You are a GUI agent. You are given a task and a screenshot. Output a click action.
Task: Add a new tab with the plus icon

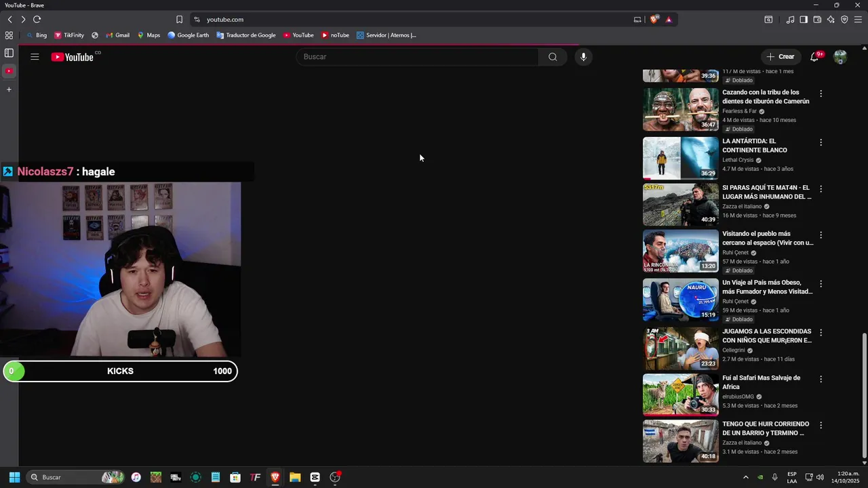[9, 89]
